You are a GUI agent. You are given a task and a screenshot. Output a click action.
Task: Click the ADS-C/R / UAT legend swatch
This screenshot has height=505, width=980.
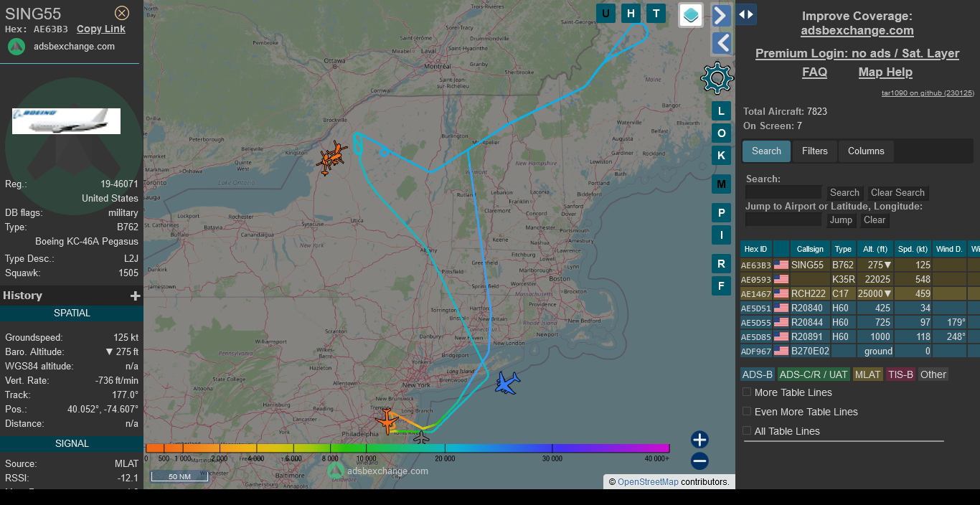(x=814, y=374)
